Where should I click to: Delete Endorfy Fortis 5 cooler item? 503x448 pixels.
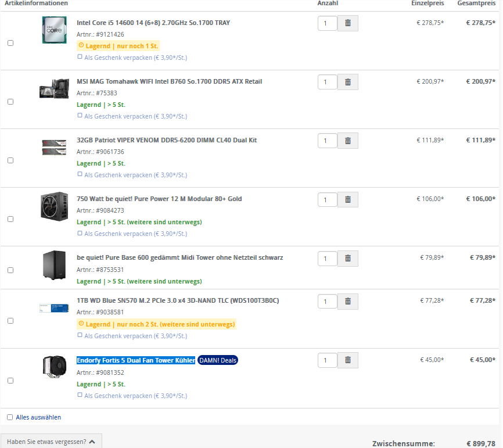(x=348, y=360)
